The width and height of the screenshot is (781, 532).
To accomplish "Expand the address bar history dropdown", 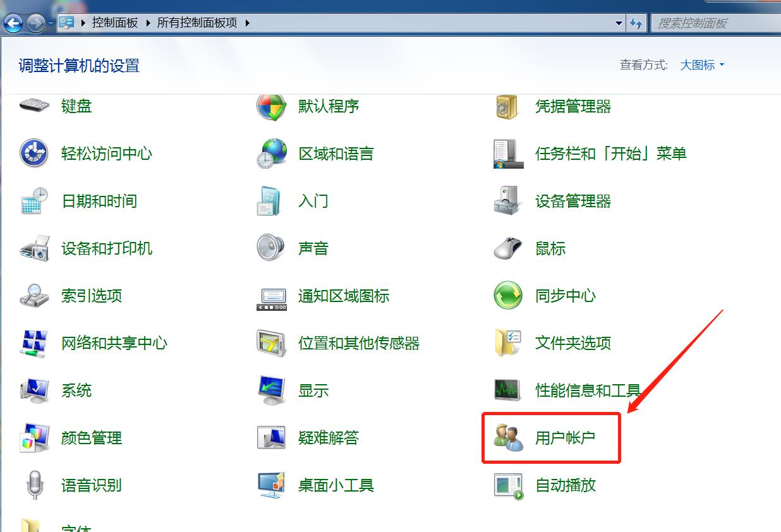I will point(619,23).
